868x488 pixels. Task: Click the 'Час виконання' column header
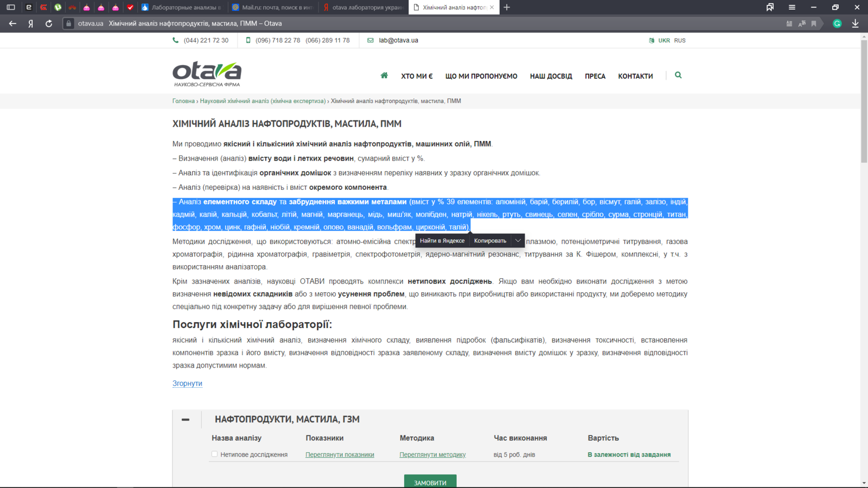(x=520, y=438)
